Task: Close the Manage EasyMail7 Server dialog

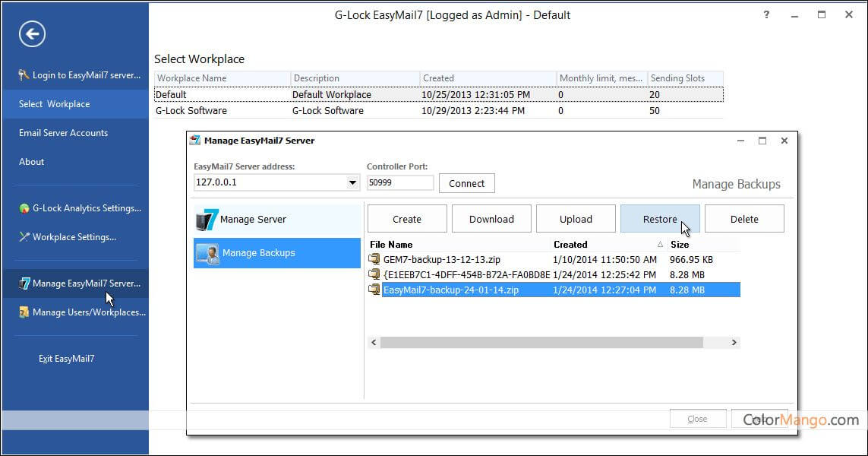Action: pyautogui.click(x=784, y=141)
